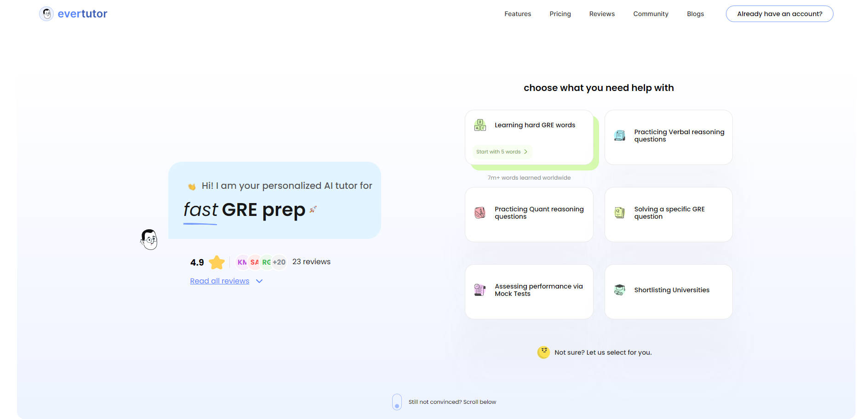The height and width of the screenshot is (419, 868).
Task: Click the thinking face emoji icon
Action: point(543,352)
